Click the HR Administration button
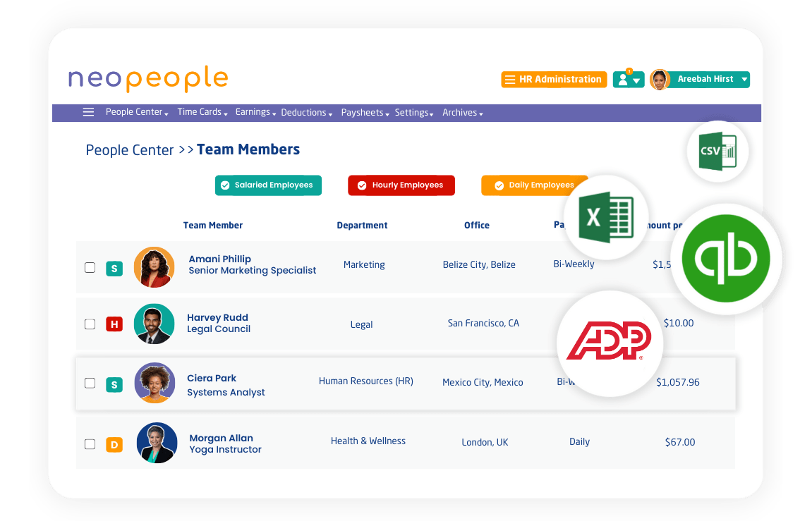The width and height of the screenshot is (812, 521). point(554,80)
